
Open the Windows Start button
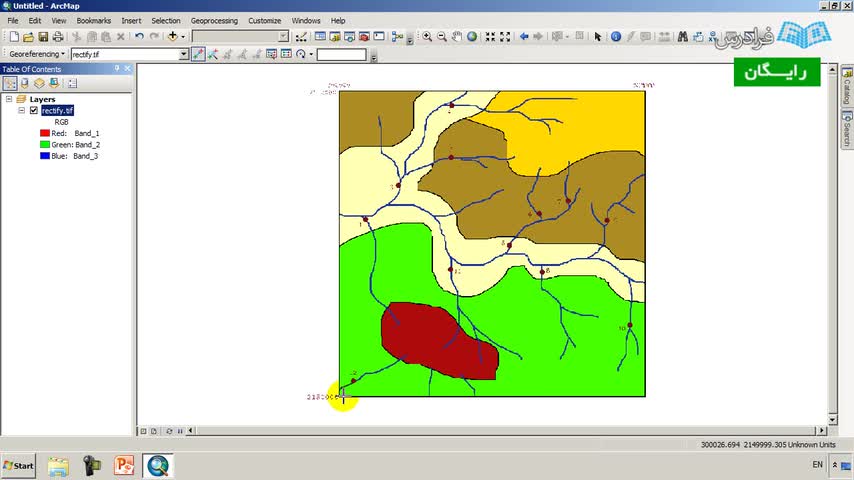(19, 466)
